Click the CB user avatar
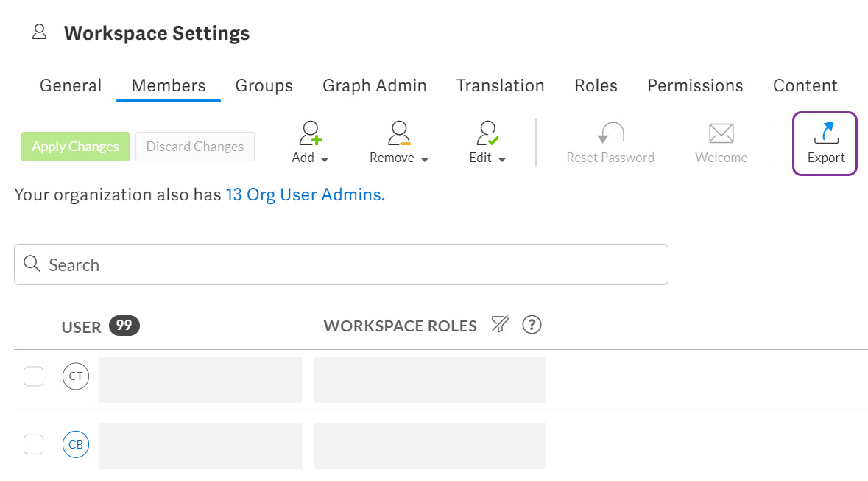Viewport: 868px width, 481px height. 76,445
